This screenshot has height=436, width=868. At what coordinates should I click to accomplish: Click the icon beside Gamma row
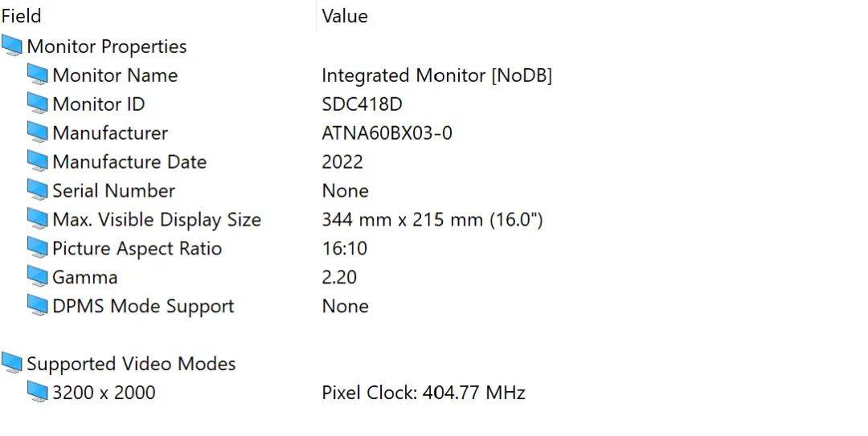click(37, 276)
